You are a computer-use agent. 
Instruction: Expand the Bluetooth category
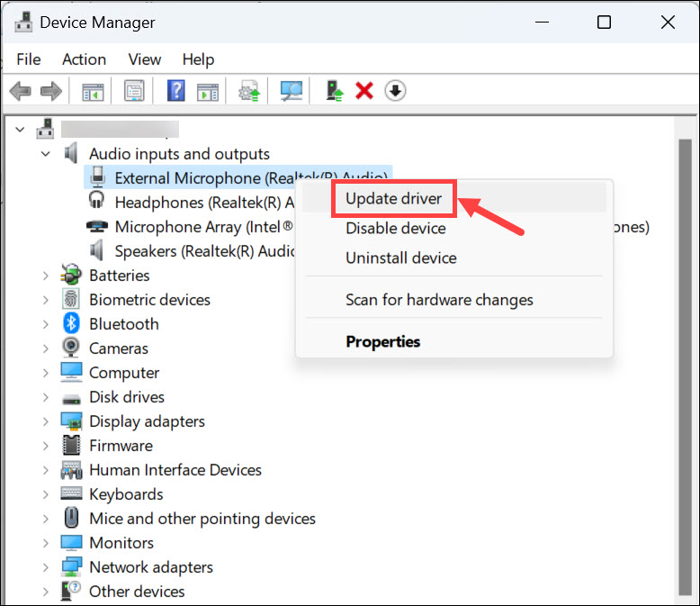pyautogui.click(x=45, y=324)
